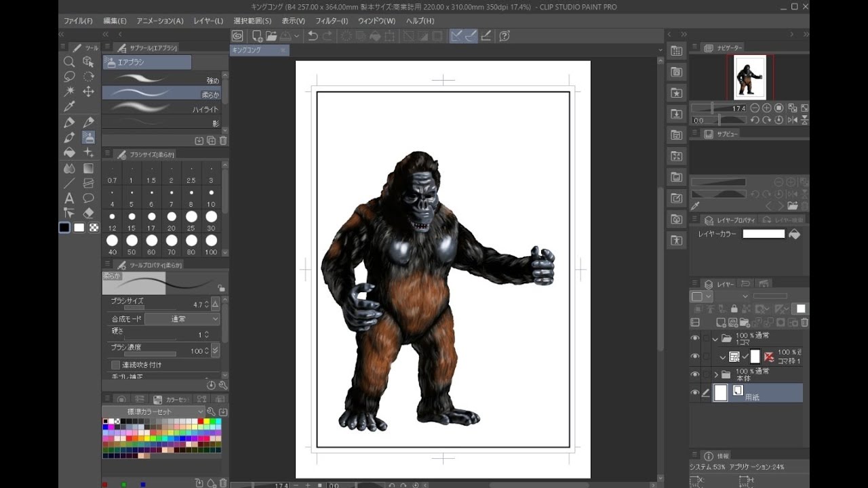Select the Lasso selection tool
Viewport: 868px width, 488px height.
[68, 77]
